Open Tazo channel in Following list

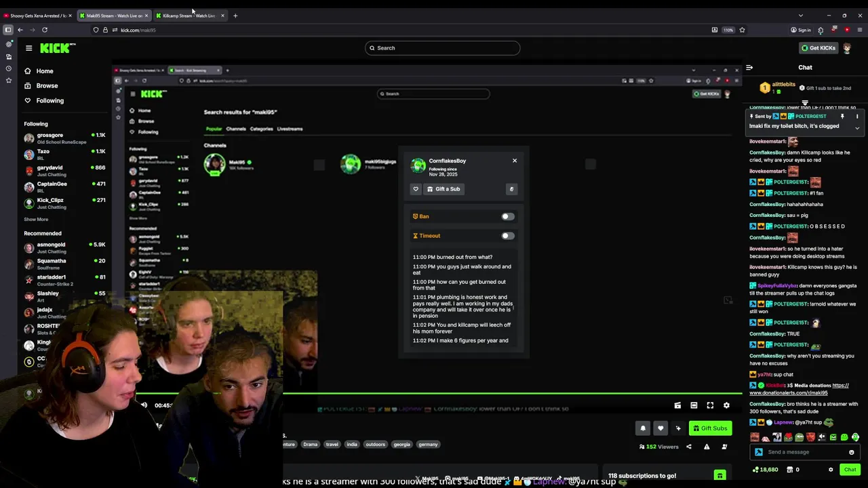point(64,155)
